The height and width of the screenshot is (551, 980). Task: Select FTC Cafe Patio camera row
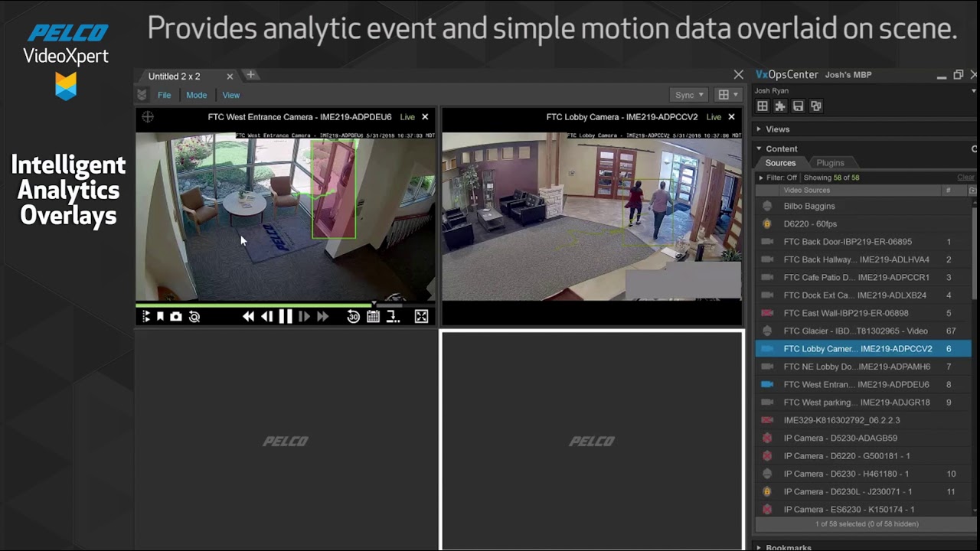point(863,277)
